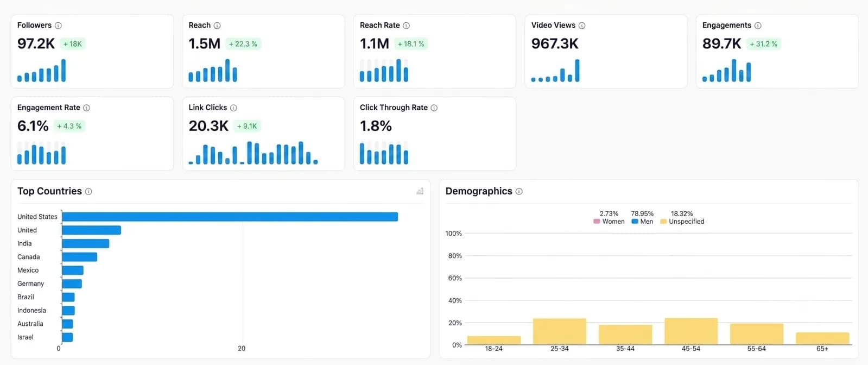Image resolution: width=868 pixels, height=365 pixels.
Task: Click the 6.1% Engagement Rate value
Action: (33, 126)
